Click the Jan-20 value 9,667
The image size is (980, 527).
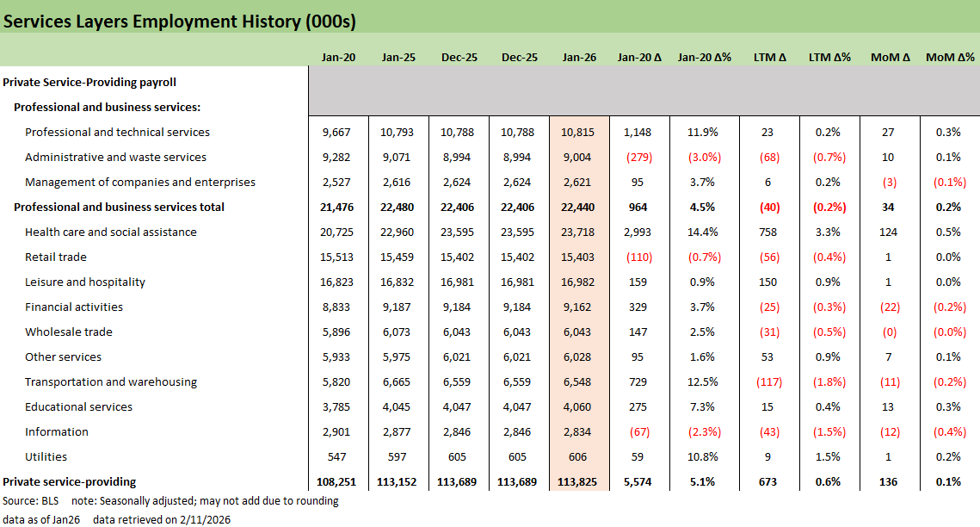336,132
